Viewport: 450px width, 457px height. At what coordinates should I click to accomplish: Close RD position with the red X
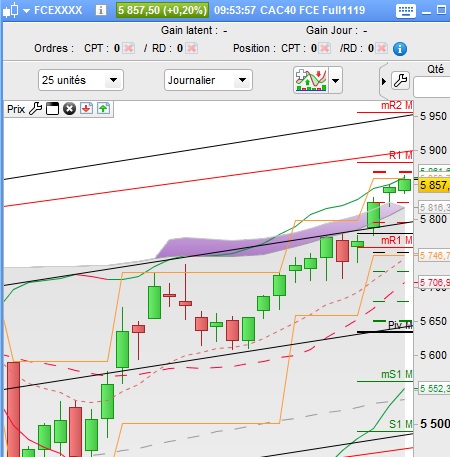pos(382,48)
